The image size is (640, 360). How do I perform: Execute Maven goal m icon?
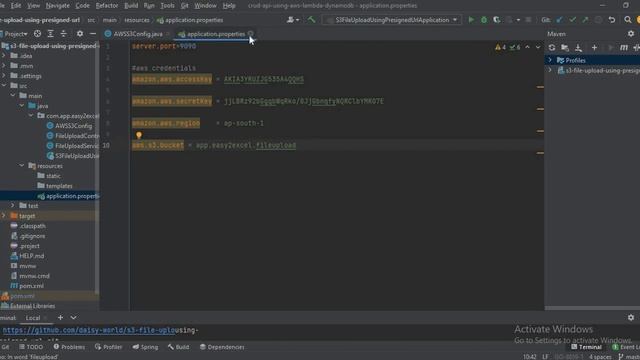pos(624,48)
